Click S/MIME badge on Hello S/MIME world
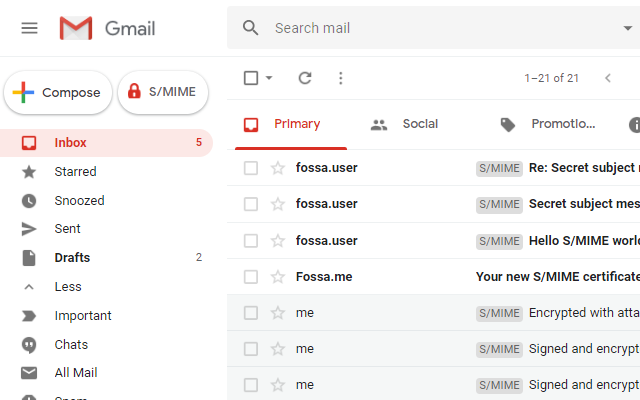640x400 pixels. (499, 241)
